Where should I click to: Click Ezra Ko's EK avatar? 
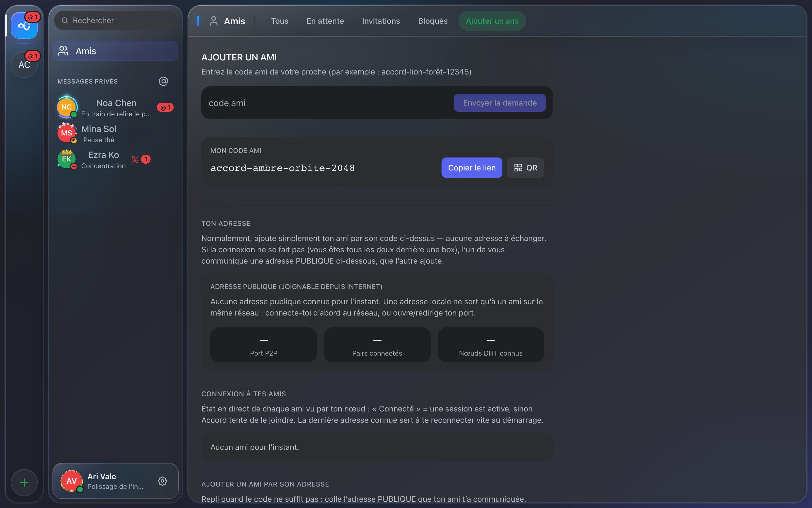(x=67, y=159)
